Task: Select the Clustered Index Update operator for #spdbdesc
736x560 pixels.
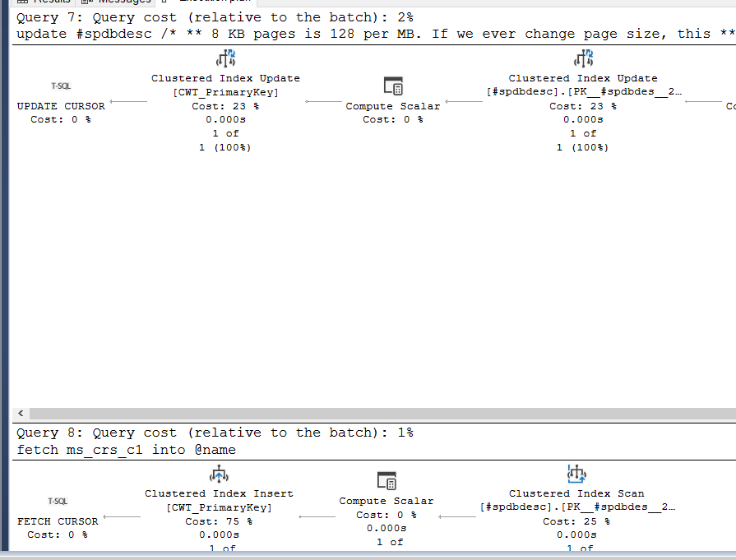Action: coord(584,58)
